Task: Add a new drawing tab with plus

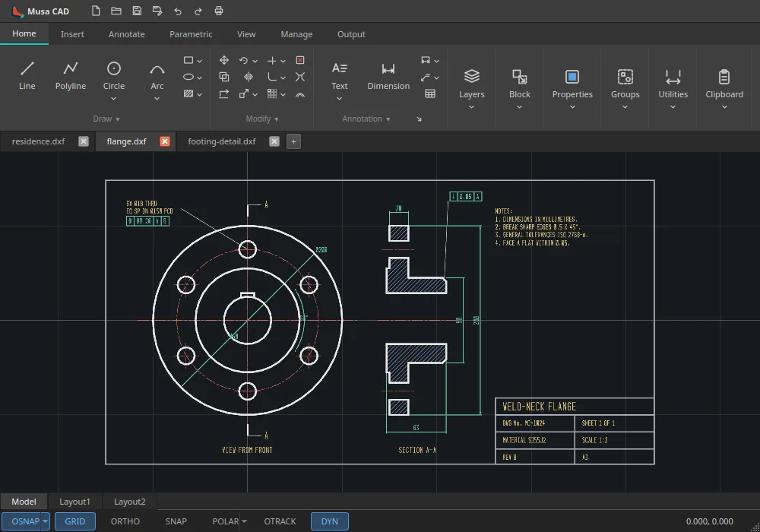Action: click(x=293, y=141)
